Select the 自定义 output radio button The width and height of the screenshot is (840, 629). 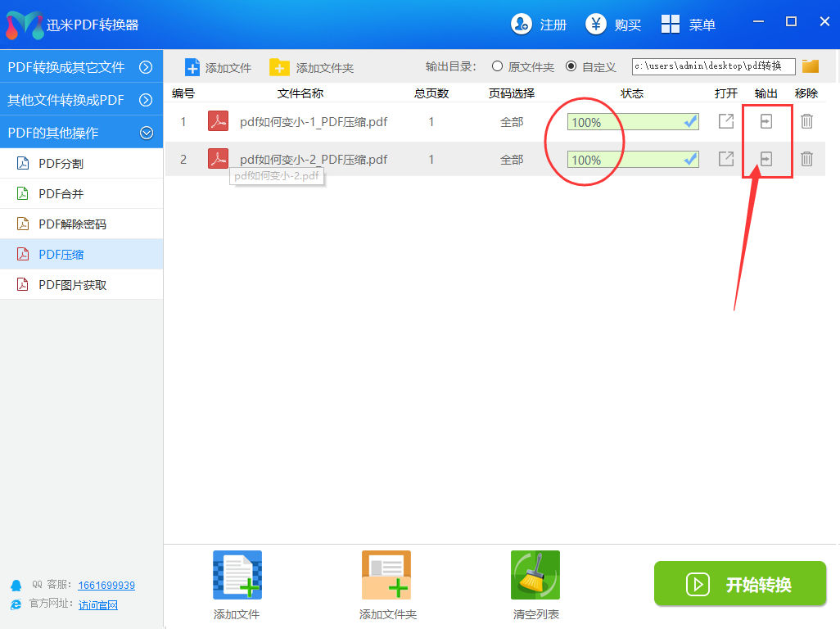pos(571,66)
